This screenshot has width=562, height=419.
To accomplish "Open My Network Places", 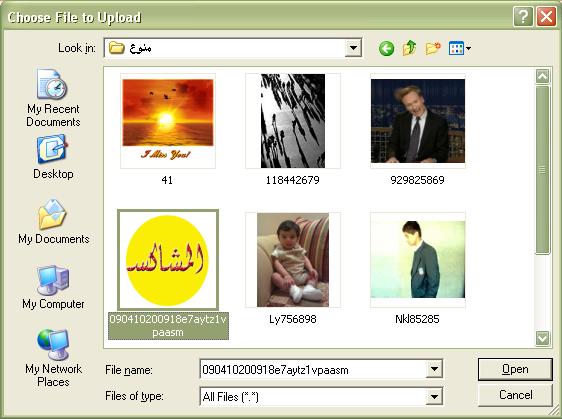I will pos(53,358).
